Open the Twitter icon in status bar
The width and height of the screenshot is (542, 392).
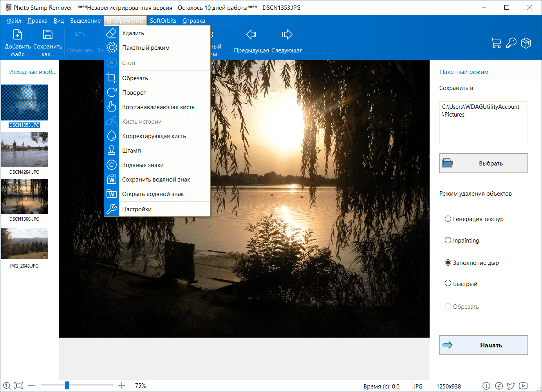point(511,386)
